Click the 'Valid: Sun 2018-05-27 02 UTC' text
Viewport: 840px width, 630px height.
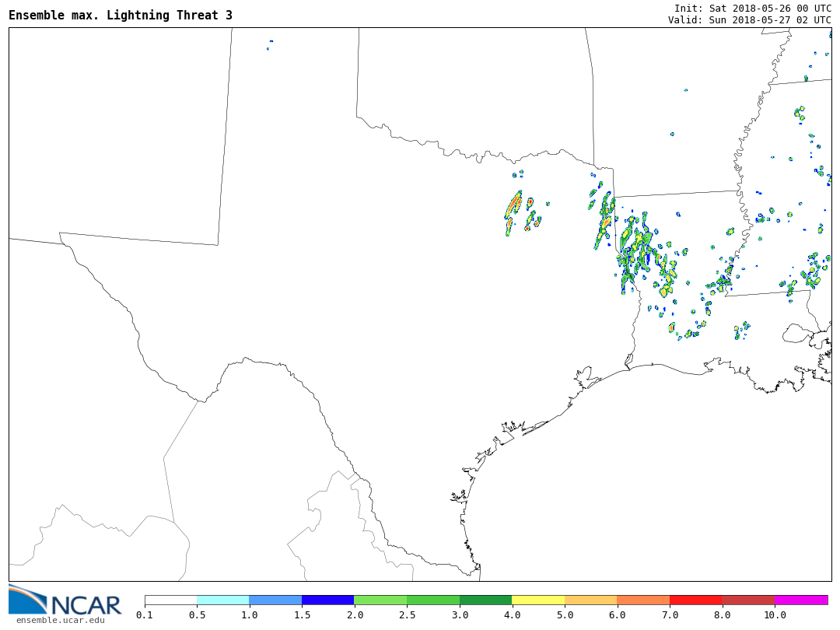tap(749, 20)
